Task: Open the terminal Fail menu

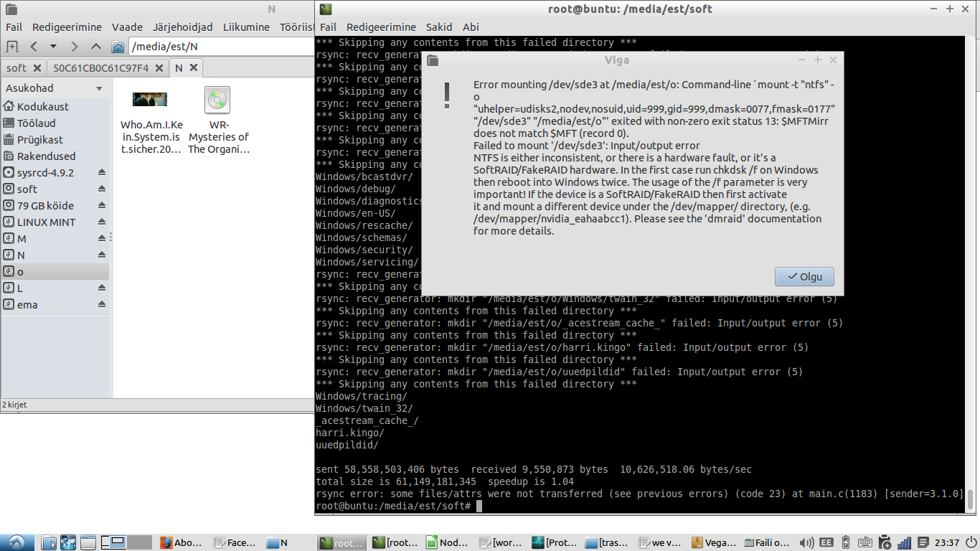Action: (x=328, y=27)
